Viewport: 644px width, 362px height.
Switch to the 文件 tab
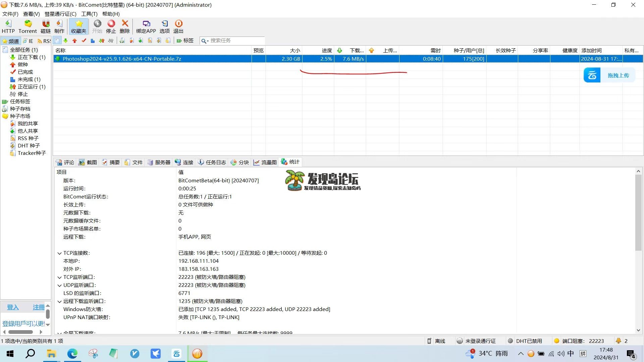(x=133, y=162)
